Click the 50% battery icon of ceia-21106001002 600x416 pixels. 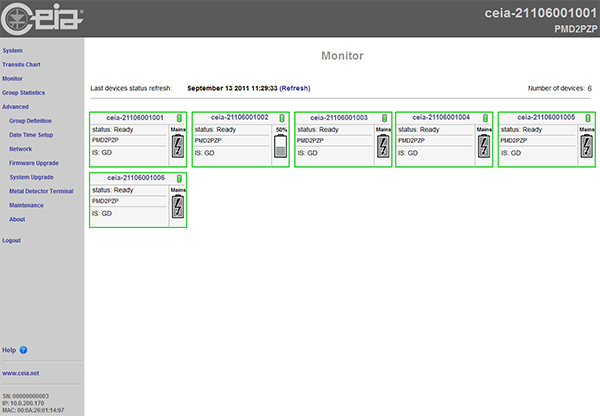[280, 146]
